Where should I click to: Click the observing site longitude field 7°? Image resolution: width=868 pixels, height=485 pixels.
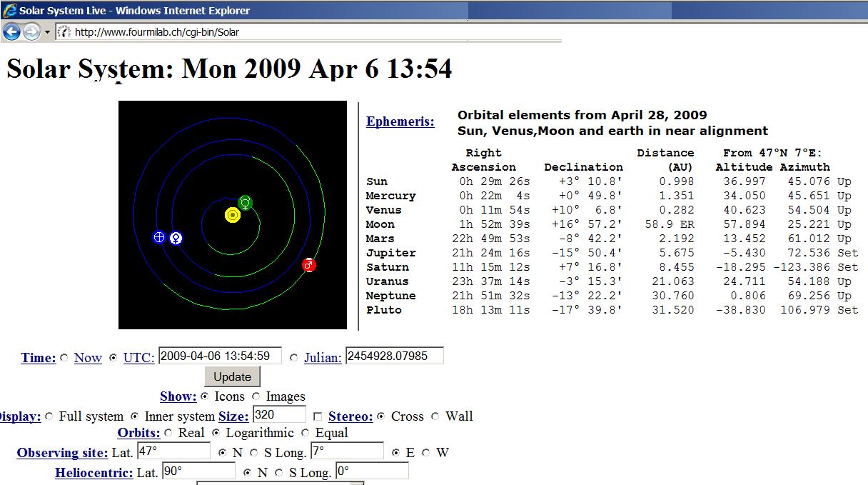coord(347,451)
